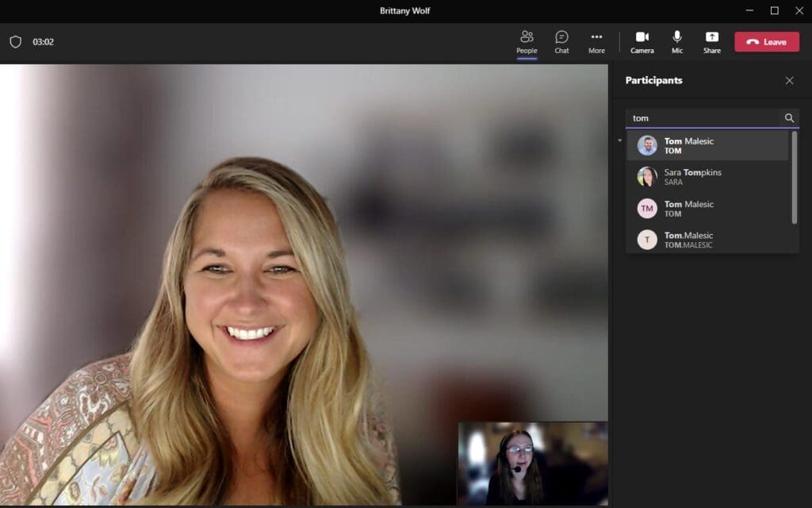This screenshot has width=812, height=508.
Task: Click the self-view video thumbnail
Action: point(533,464)
